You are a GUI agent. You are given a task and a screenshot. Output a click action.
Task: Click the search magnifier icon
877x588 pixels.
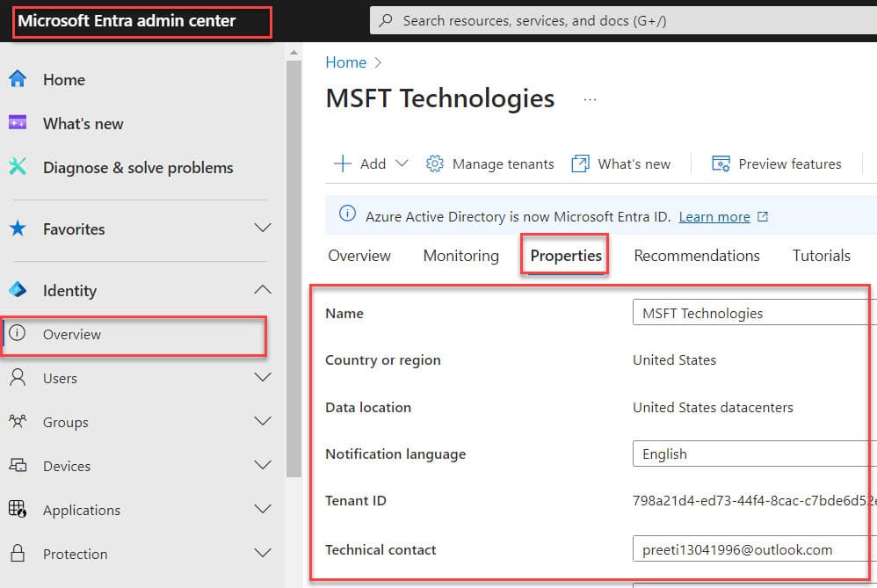pyautogui.click(x=386, y=21)
